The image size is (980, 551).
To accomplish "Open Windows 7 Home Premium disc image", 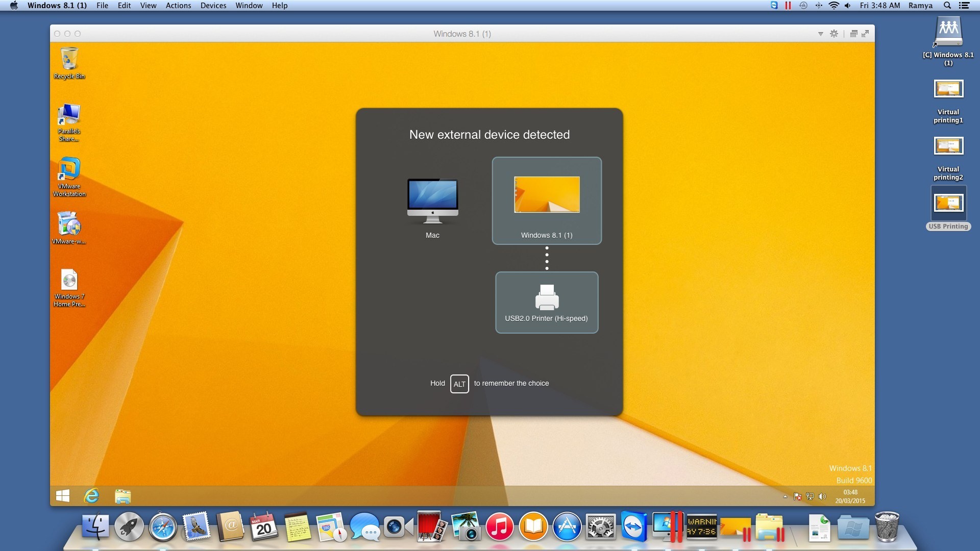I will click(x=69, y=288).
